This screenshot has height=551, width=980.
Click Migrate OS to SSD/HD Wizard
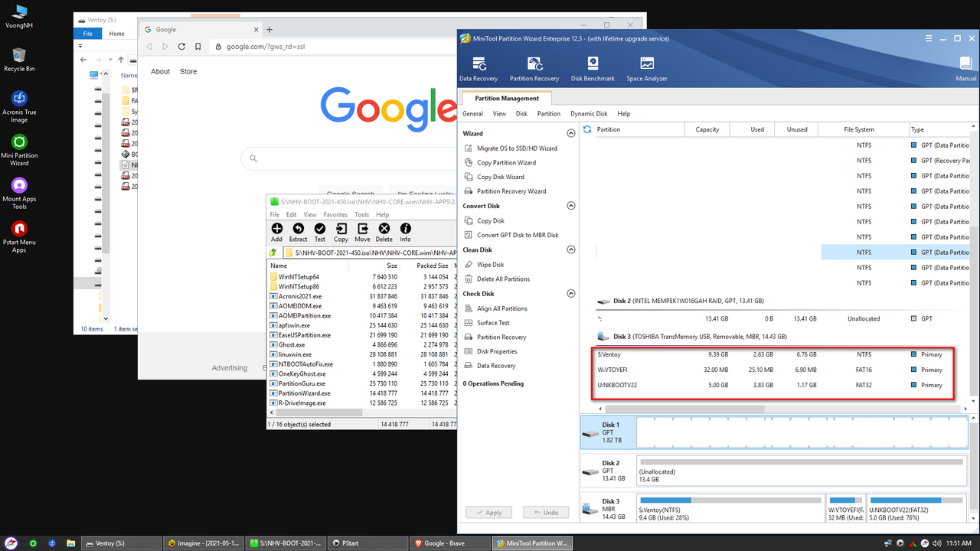[x=517, y=148]
